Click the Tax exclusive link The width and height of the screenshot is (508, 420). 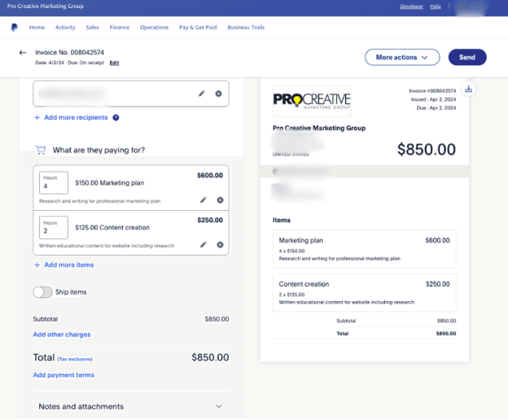click(75, 359)
